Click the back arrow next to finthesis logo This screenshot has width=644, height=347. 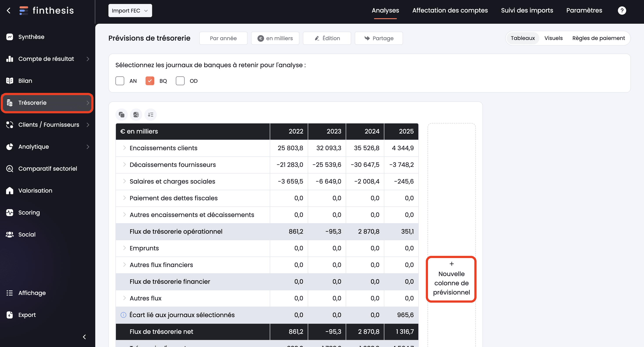tap(9, 11)
